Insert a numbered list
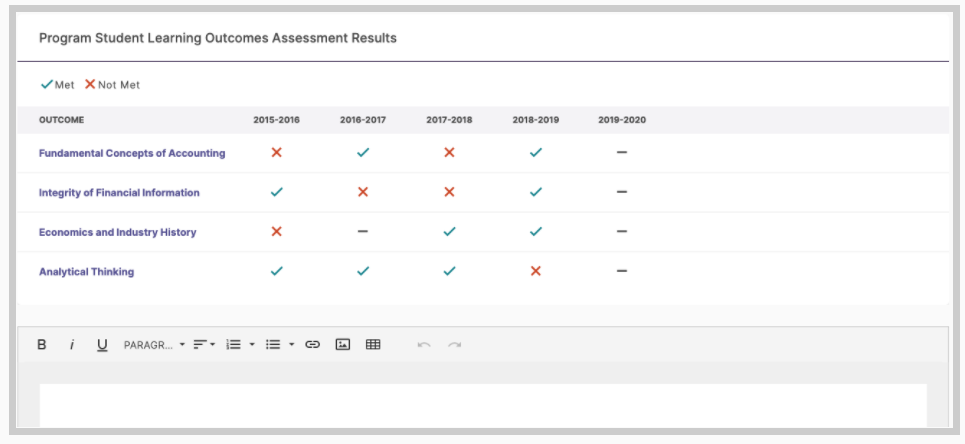This screenshot has width=965, height=444. pos(233,345)
